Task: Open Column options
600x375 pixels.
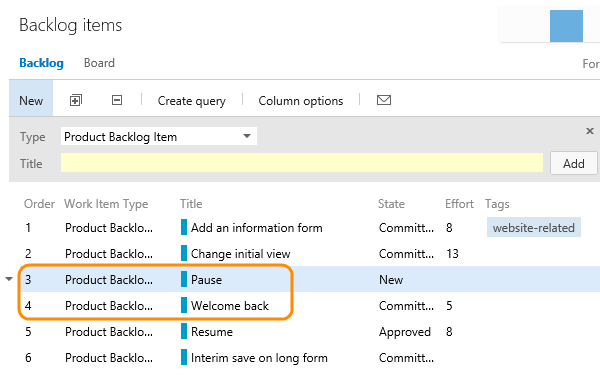Action: (301, 101)
